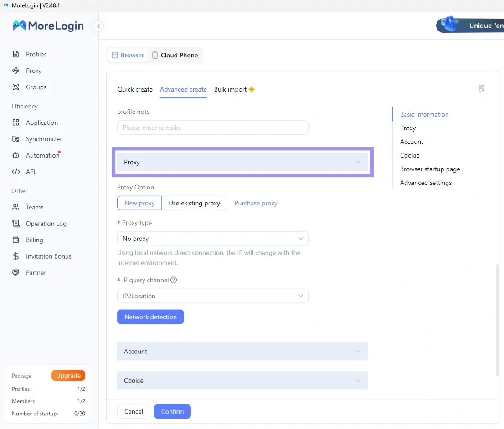Collapse the sidebar with the arrow
Screen dimensions: 504x429
[98, 26]
